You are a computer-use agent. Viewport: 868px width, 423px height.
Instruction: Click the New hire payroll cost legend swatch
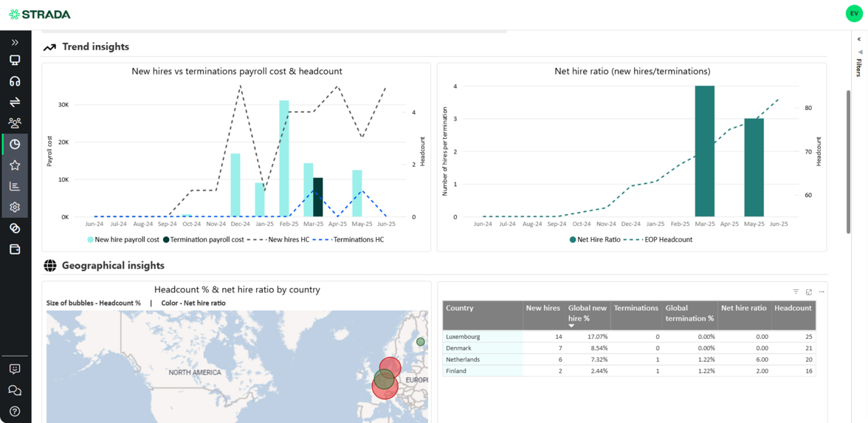[91, 239]
